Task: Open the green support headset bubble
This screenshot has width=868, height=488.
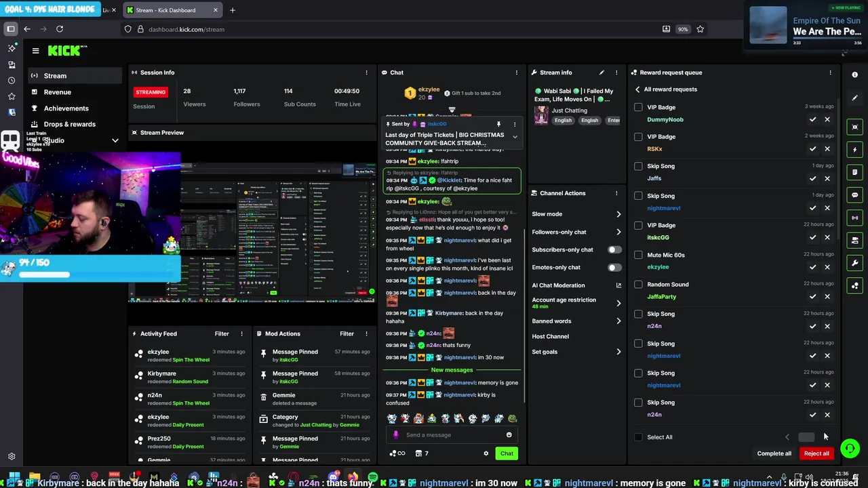Action: [850, 449]
